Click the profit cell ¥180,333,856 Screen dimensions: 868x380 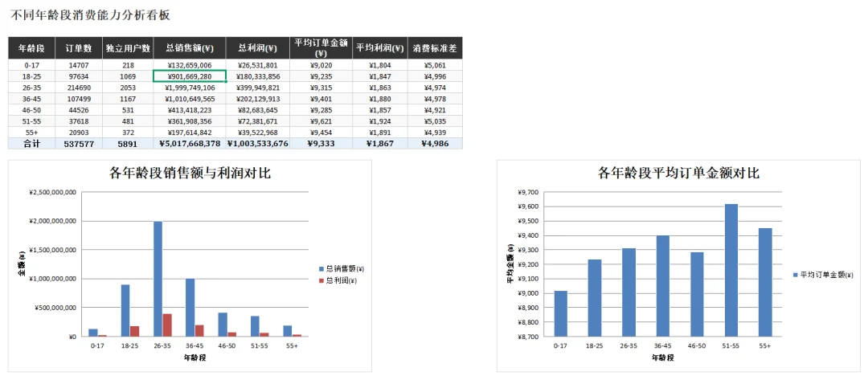[x=258, y=76]
